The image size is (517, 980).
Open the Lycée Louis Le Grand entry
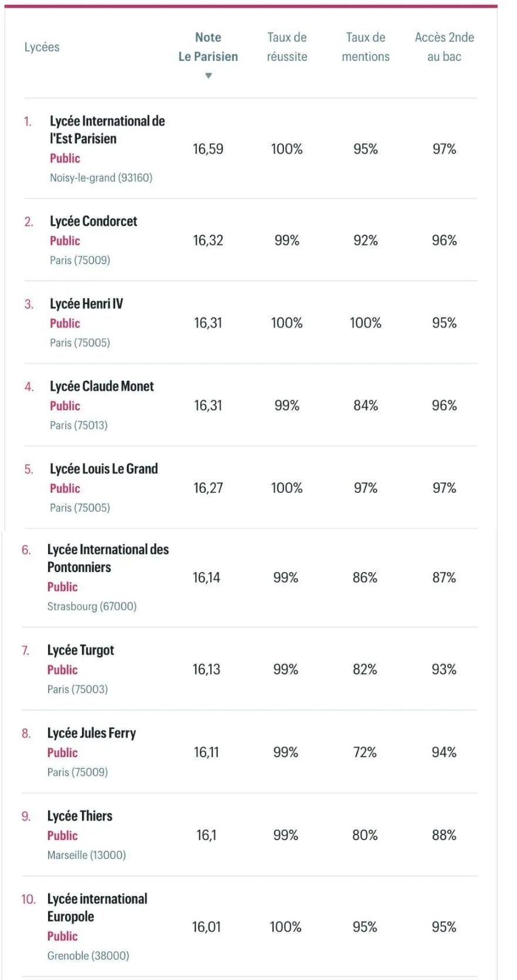(x=104, y=469)
